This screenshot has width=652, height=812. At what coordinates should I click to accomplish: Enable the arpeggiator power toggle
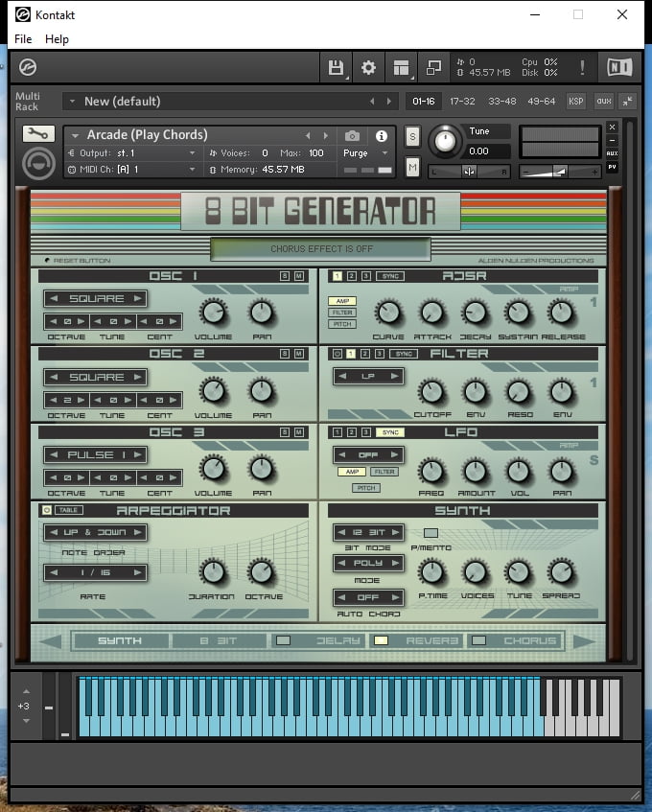(x=47, y=511)
